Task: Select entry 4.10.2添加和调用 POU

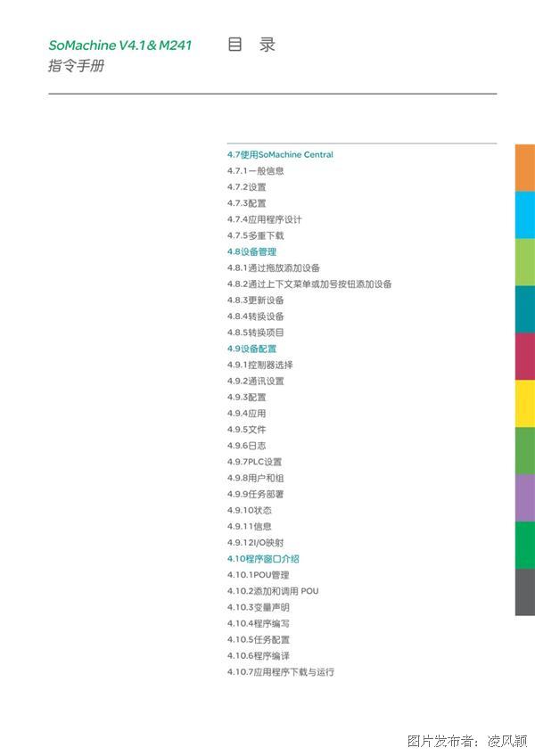Action: (273, 591)
